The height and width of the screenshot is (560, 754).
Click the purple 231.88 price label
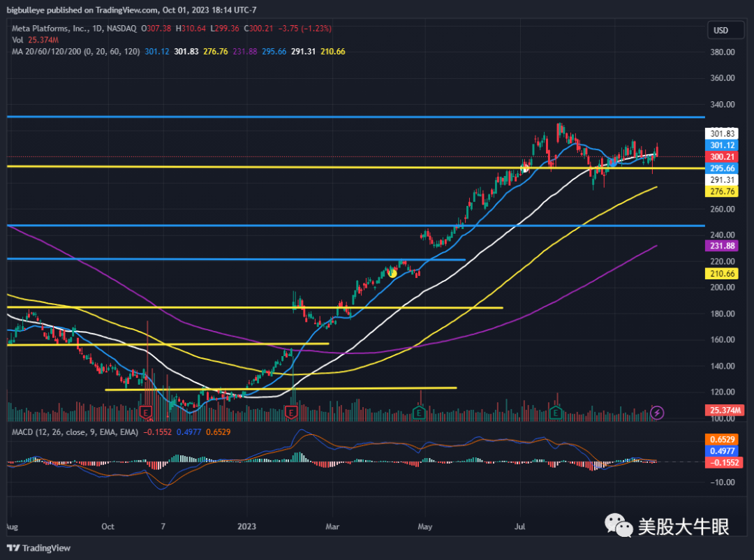722,246
